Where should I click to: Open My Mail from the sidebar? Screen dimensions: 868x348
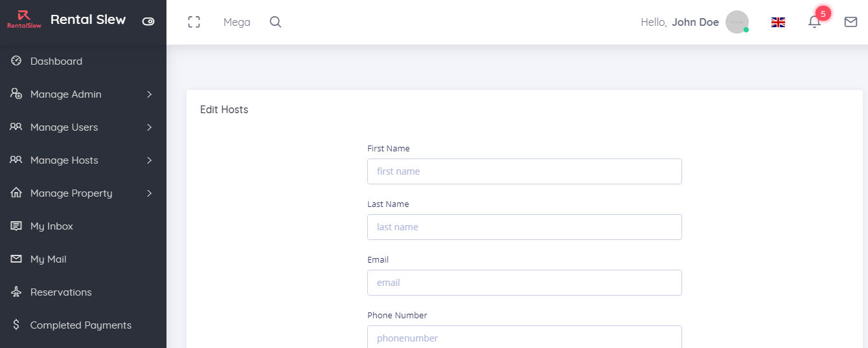point(48,259)
